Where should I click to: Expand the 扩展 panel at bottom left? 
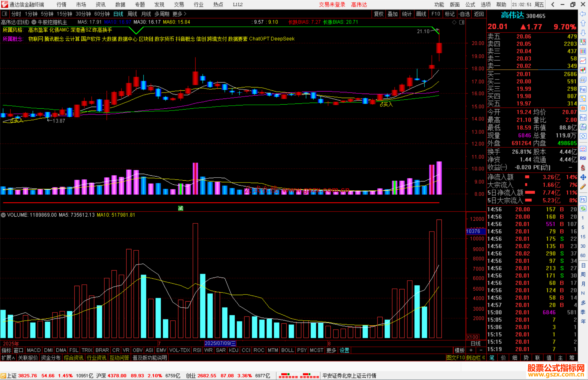[8, 358]
